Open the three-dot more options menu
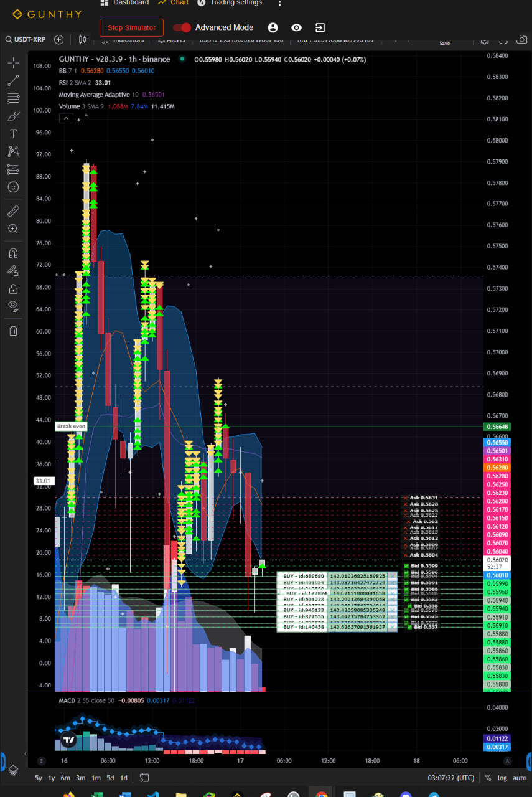 point(279,3)
